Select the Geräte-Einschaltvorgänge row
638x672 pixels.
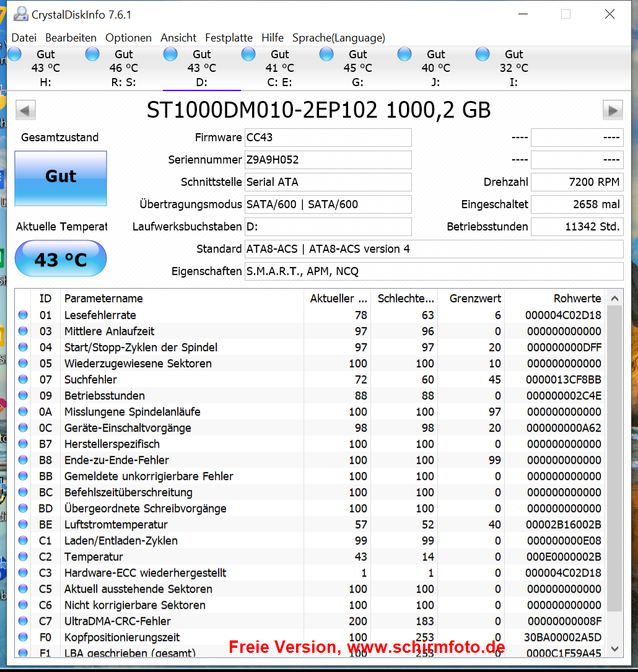tap(311, 428)
